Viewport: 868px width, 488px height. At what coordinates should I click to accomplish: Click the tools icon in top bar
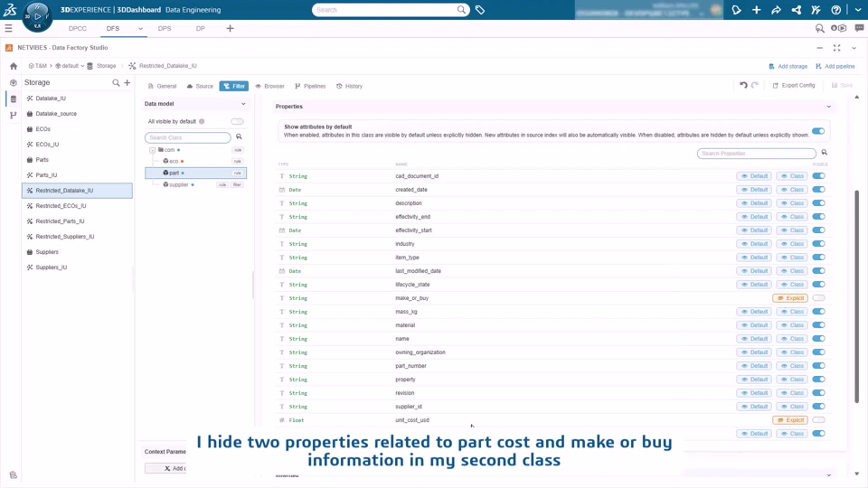[816, 10]
